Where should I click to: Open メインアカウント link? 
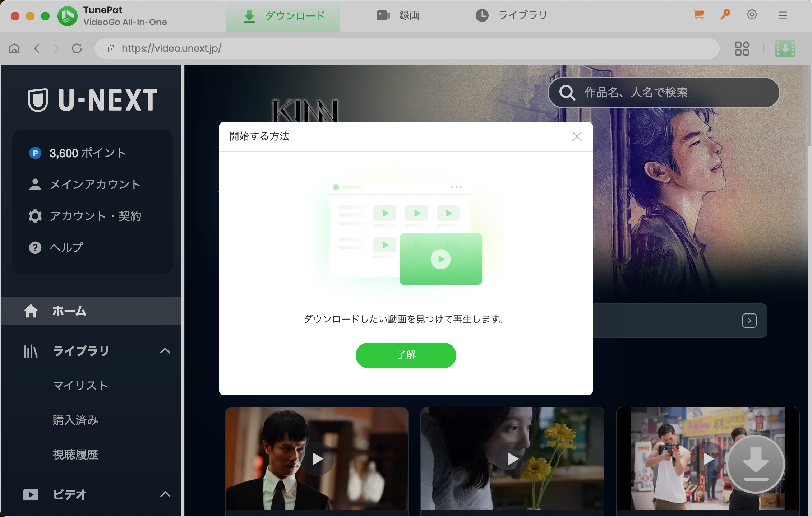[x=95, y=185]
